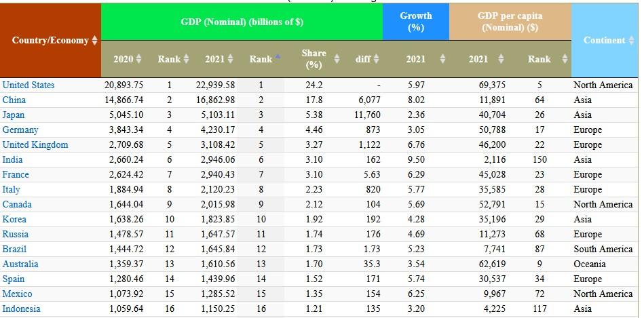Viewport: 644px width, 318px height.
Task: Select Brazil's 2021 GDP 1,645.84
Action: (x=218, y=249)
